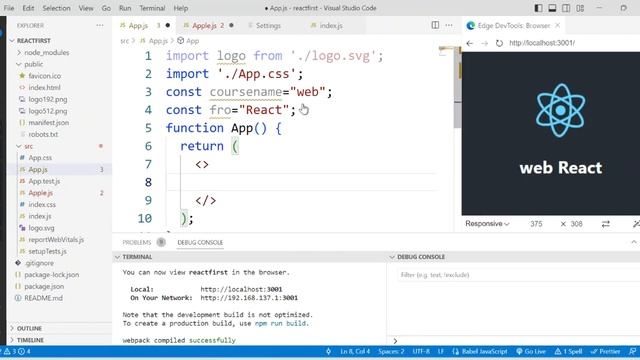Collapse the TERMINAL section header
The image size is (640, 360).
tap(137, 257)
